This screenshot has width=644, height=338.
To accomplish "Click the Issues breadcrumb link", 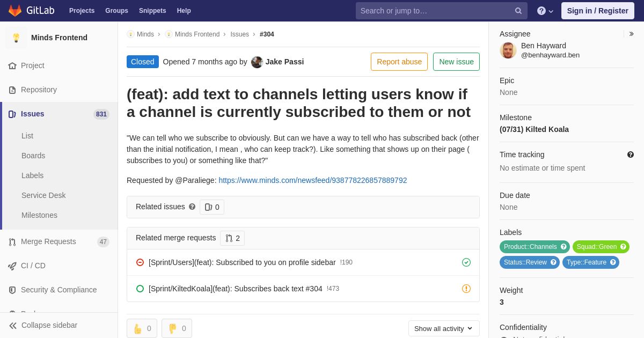I will click(x=239, y=34).
